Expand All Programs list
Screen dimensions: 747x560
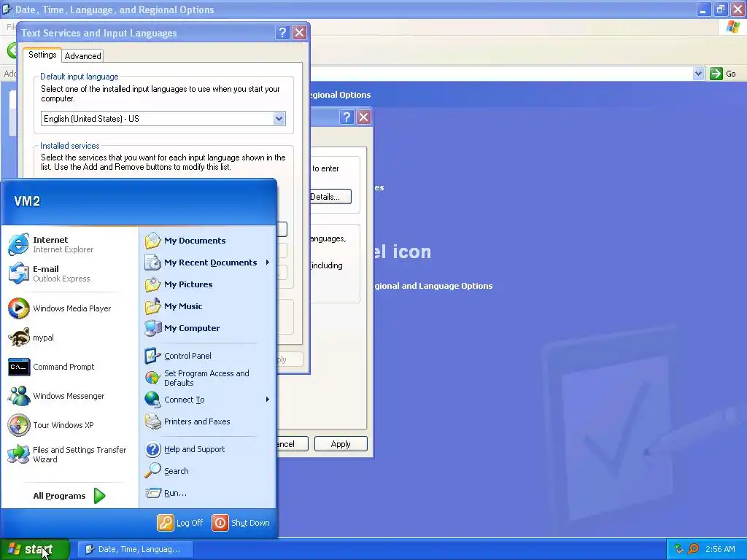(69, 496)
